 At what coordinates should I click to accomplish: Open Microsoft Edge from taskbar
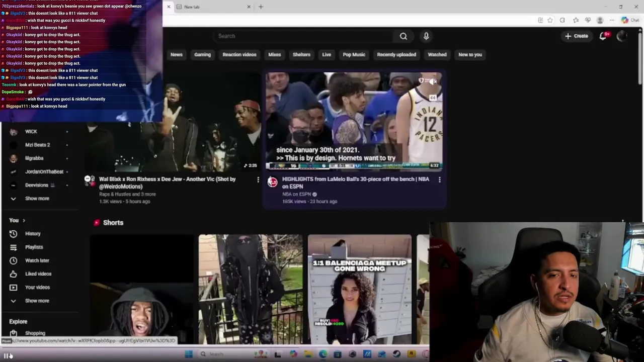(x=323, y=354)
